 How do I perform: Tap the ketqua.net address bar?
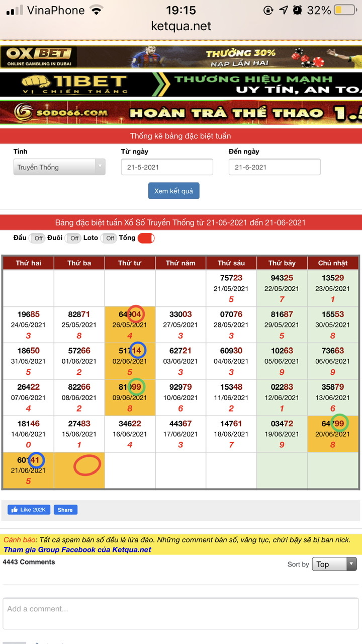181,26
